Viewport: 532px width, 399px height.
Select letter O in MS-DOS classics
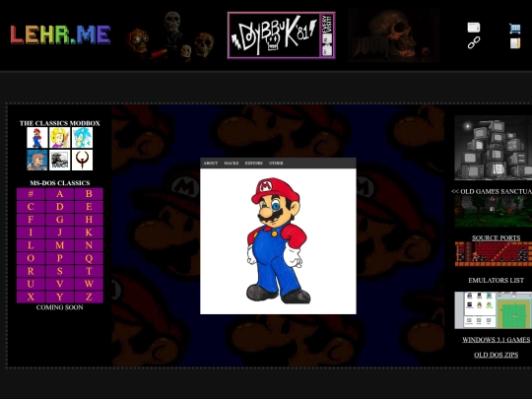point(31,258)
